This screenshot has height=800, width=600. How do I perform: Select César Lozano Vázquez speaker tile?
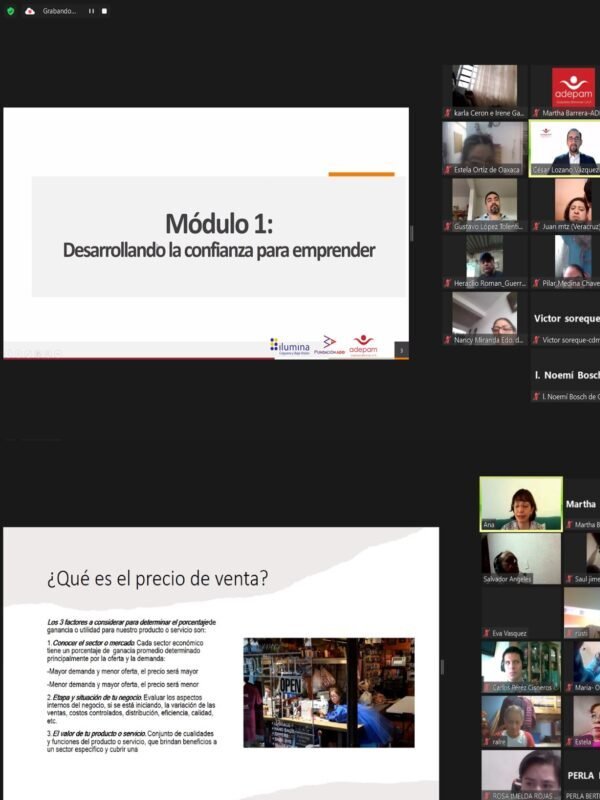[565, 148]
